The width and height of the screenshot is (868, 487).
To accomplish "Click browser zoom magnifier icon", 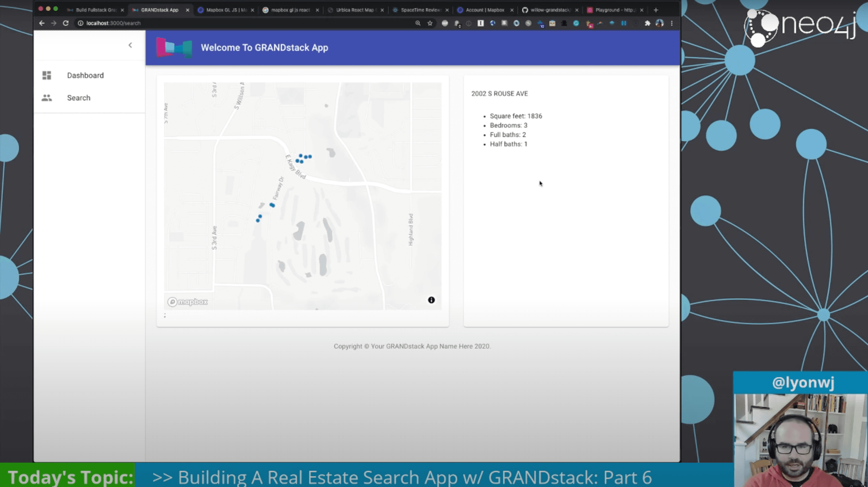I will 418,23.
